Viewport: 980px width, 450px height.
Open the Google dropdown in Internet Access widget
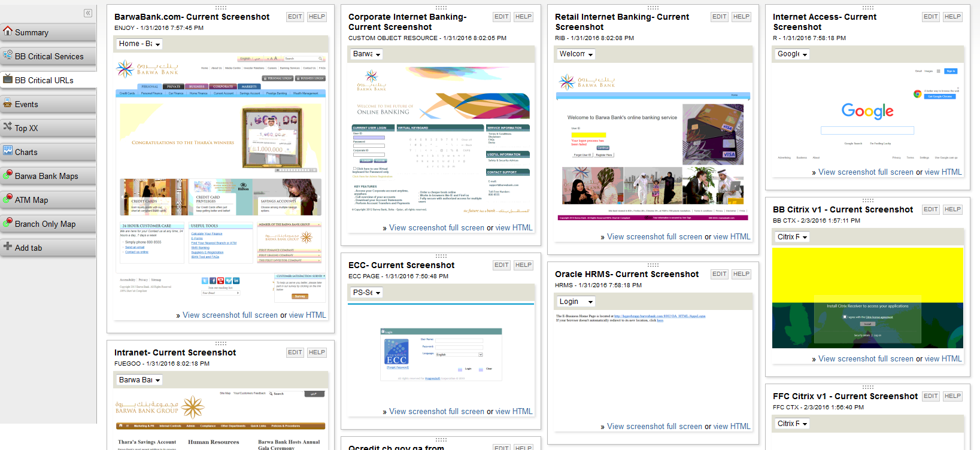[x=791, y=54]
